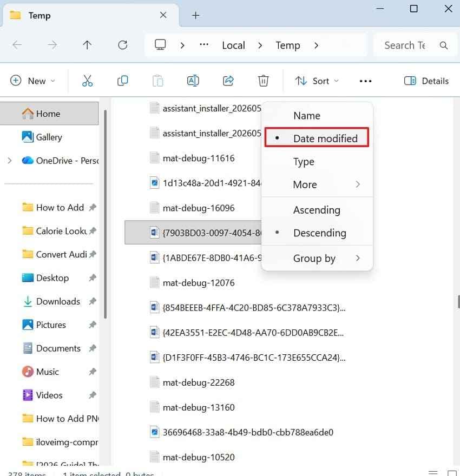Click pin icon beside Downloads
Viewport: 460px width, 476px height.
click(93, 301)
